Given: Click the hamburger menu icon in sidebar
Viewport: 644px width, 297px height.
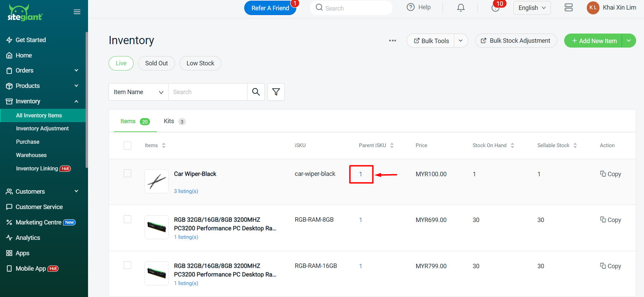Looking at the screenshot, I should (x=77, y=12).
